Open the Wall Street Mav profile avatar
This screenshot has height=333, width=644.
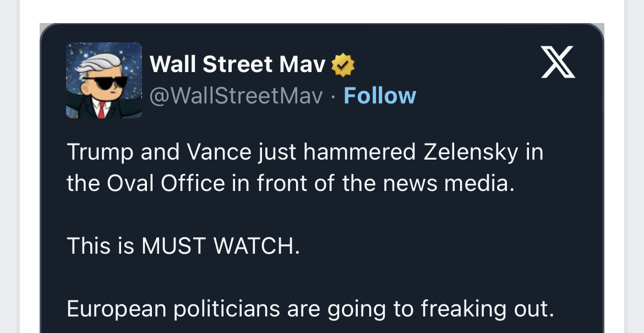click(104, 80)
